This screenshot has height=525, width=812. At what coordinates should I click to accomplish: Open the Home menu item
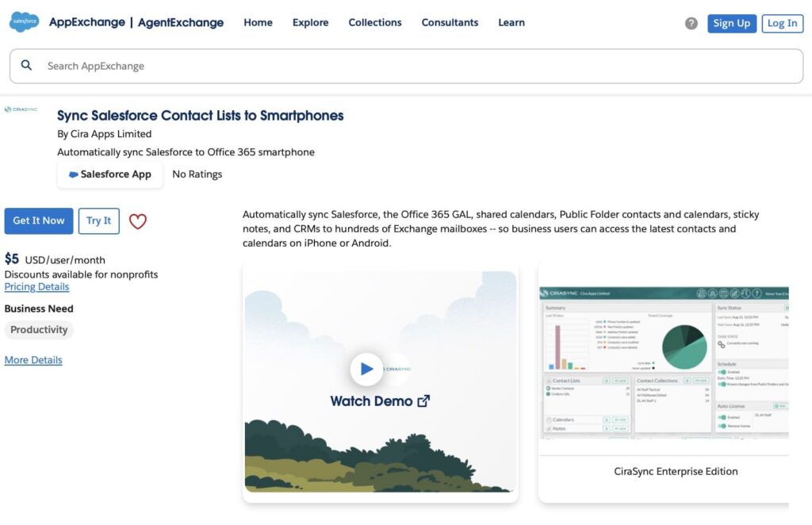[x=258, y=22]
